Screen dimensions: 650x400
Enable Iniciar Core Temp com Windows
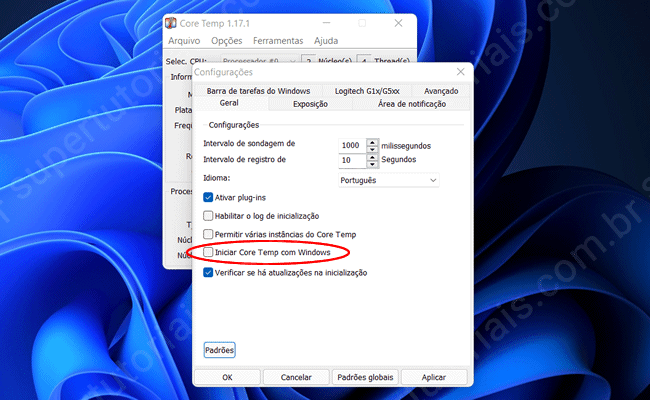(208, 253)
